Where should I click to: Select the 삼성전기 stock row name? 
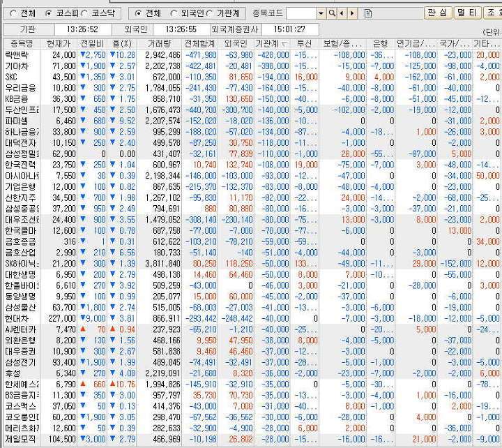20,362
